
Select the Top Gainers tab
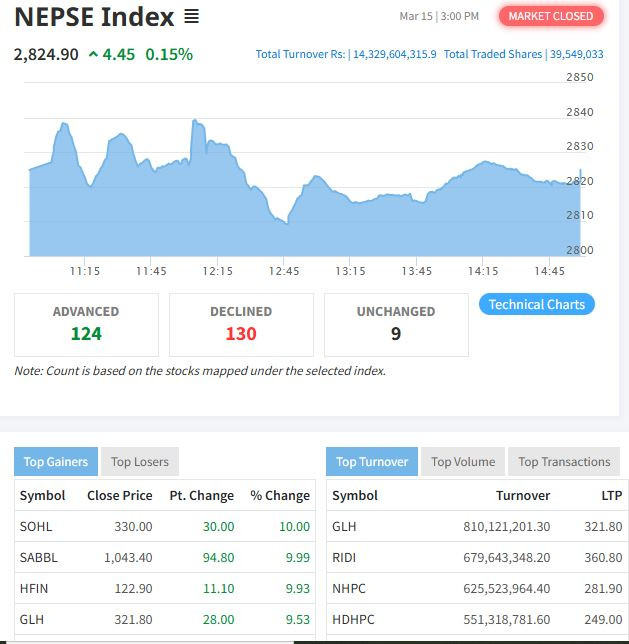(x=56, y=461)
